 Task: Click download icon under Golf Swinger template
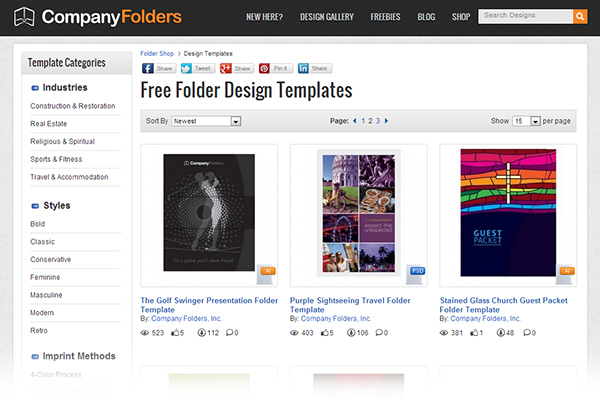(201, 333)
